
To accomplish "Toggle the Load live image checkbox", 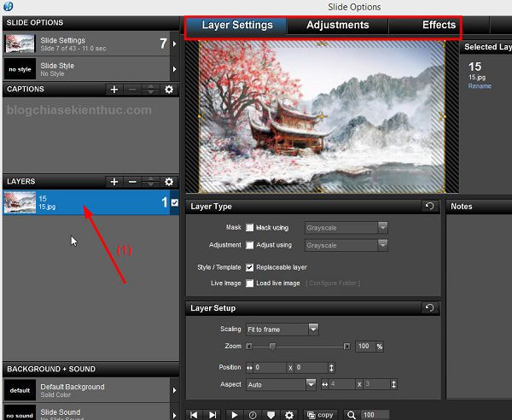I will coord(249,283).
